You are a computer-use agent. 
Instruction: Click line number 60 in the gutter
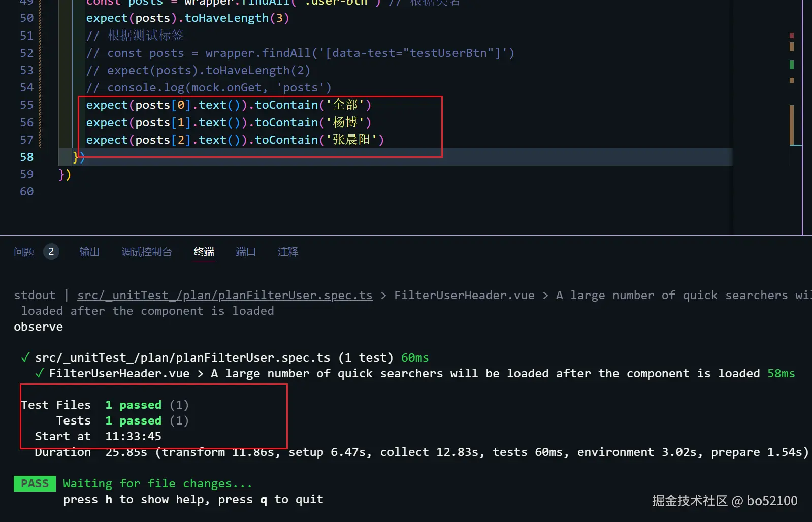click(x=27, y=192)
